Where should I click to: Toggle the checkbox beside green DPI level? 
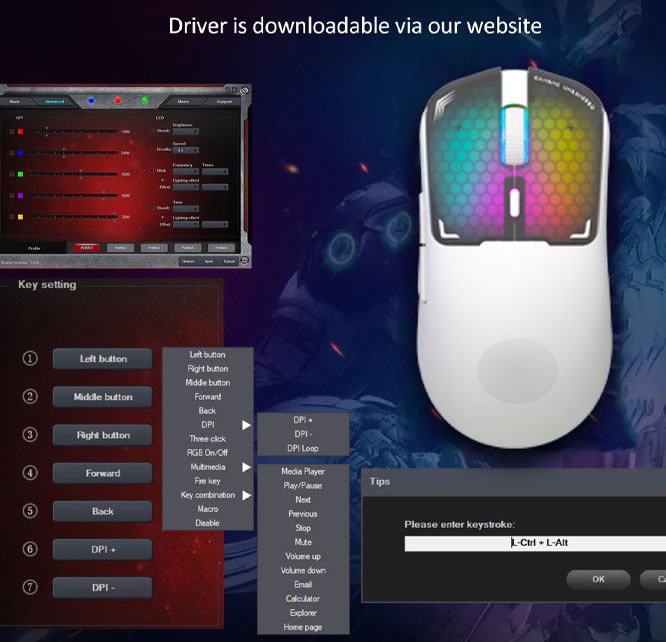pos(12,174)
